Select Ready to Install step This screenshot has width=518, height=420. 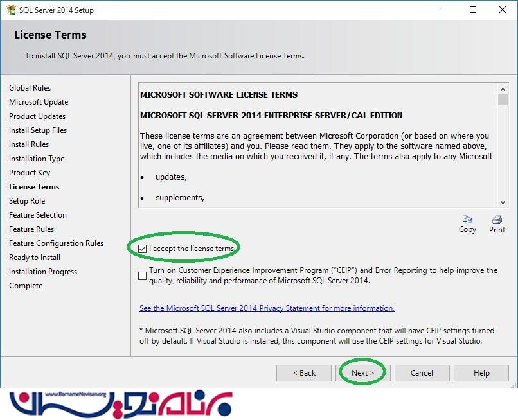(35, 258)
